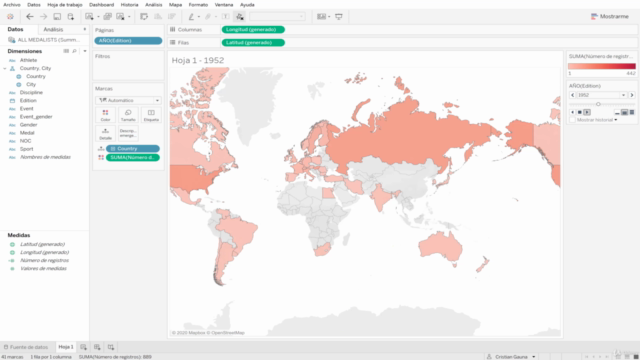Screen dimensions: 640x360
Task: Click the Longitud (generado) pill in Columnas
Action: click(x=253, y=29)
